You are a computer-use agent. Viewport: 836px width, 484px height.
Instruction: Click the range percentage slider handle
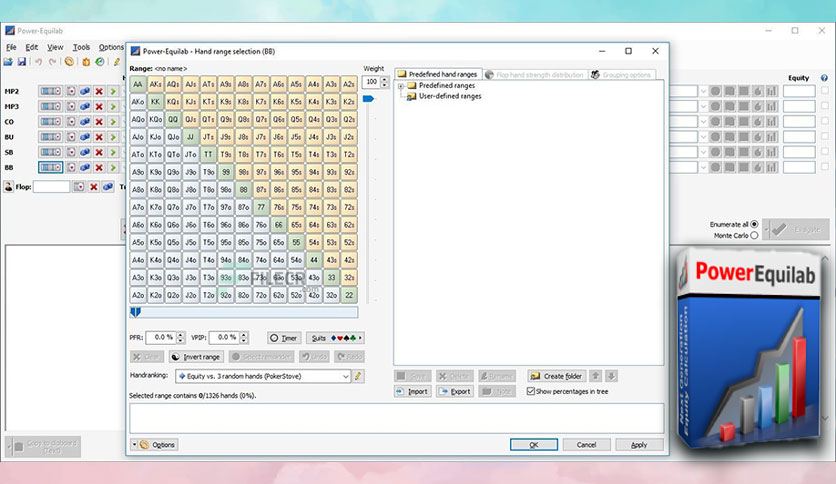pyautogui.click(x=135, y=312)
